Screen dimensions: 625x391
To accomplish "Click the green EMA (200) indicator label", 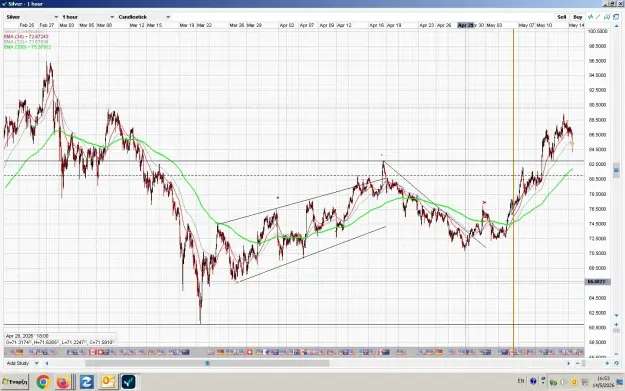I will 28,47.
